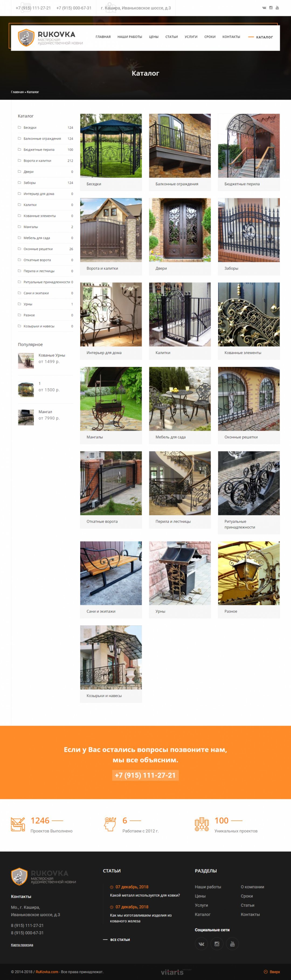Open the Двери category thumbnail
Image resolution: width=291 pixels, height=980 pixels.
click(x=180, y=230)
